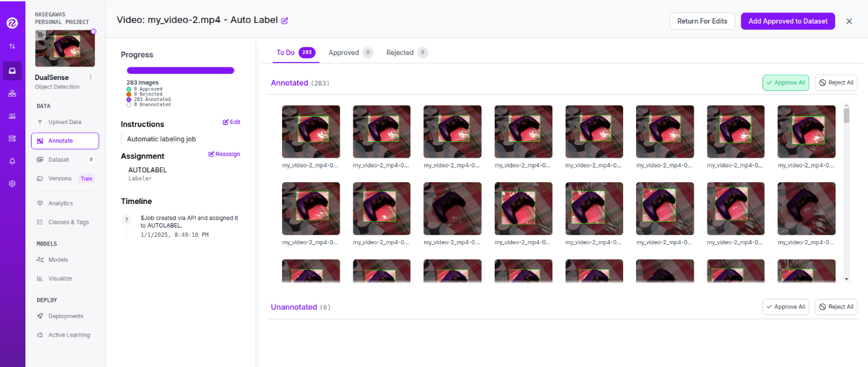Click the timeline question mark icon
This screenshot has width=868, height=367.
pyautogui.click(x=126, y=219)
